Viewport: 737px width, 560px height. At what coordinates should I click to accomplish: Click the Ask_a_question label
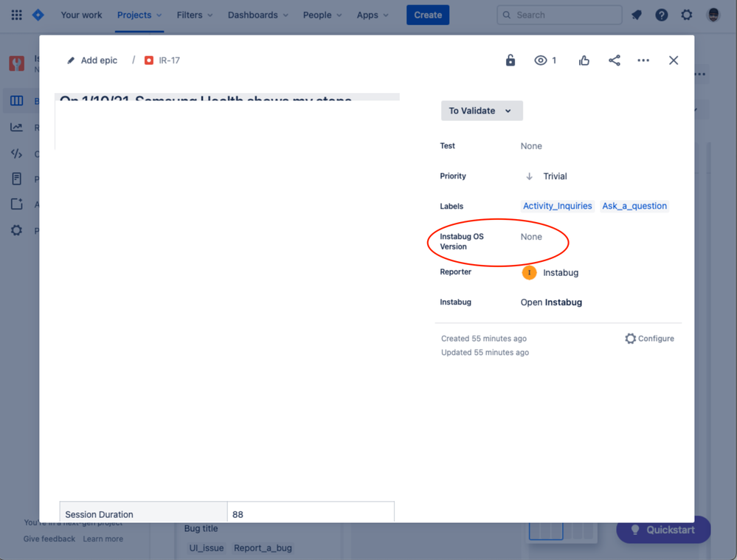(x=634, y=206)
